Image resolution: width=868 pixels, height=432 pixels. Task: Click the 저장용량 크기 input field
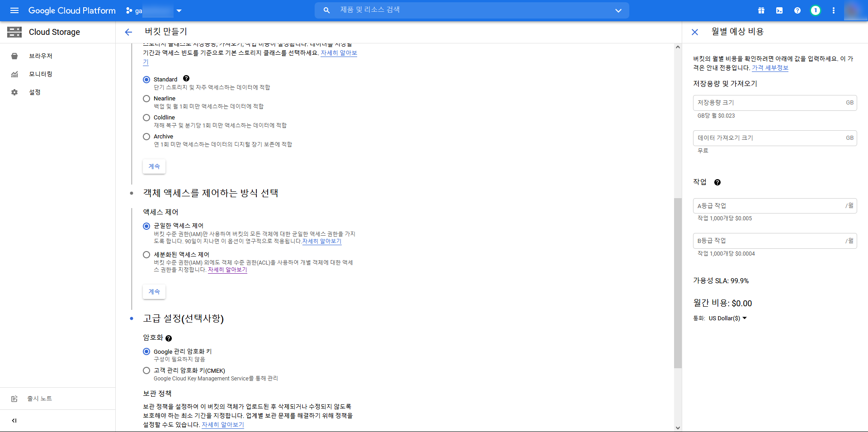[775, 103]
